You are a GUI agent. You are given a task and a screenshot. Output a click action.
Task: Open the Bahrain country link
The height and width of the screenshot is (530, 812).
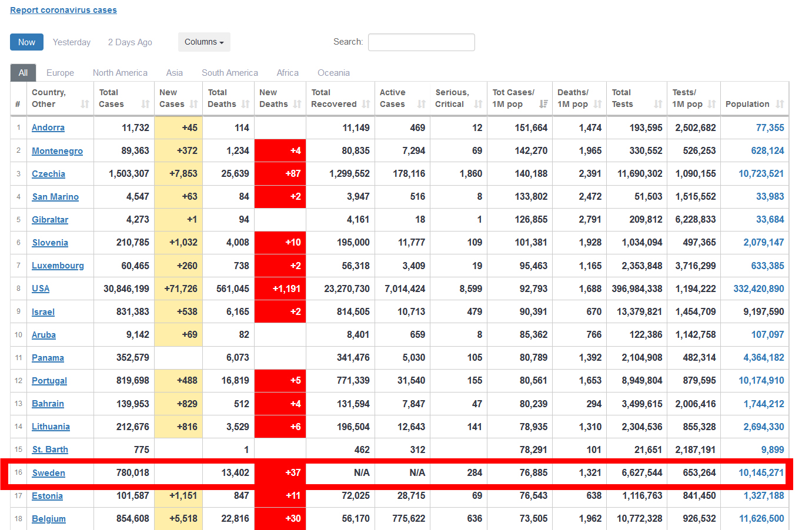click(x=48, y=404)
